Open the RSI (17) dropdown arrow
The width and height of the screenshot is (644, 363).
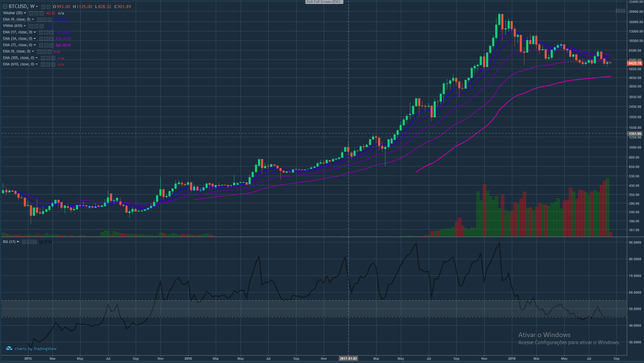pos(18,242)
